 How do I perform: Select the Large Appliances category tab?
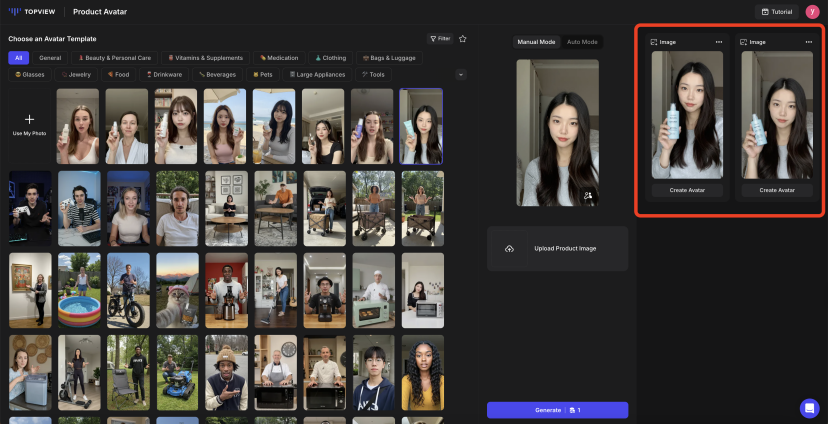315,74
